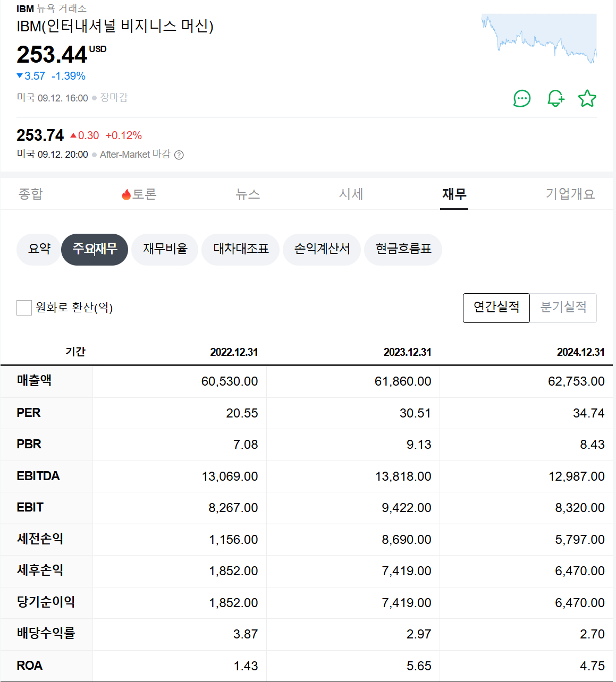Screen dimensions: 616x682
Task: Click the EBIT value 9,422.00
Action: [407, 508]
